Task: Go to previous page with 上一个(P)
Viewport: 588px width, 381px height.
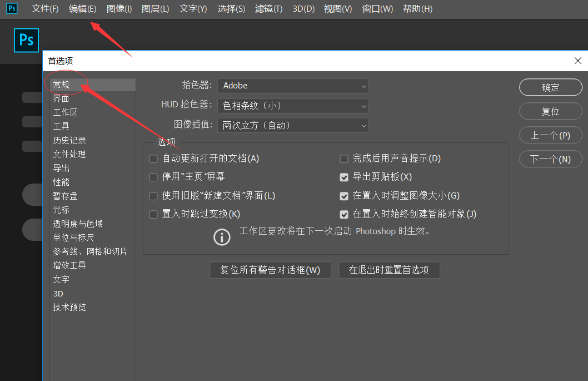Action: (x=551, y=135)
